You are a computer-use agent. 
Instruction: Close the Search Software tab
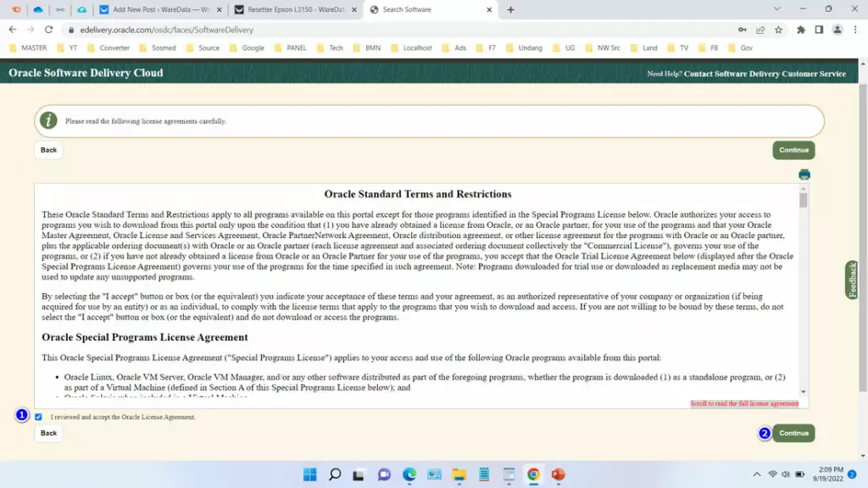(x=489, y=9)
